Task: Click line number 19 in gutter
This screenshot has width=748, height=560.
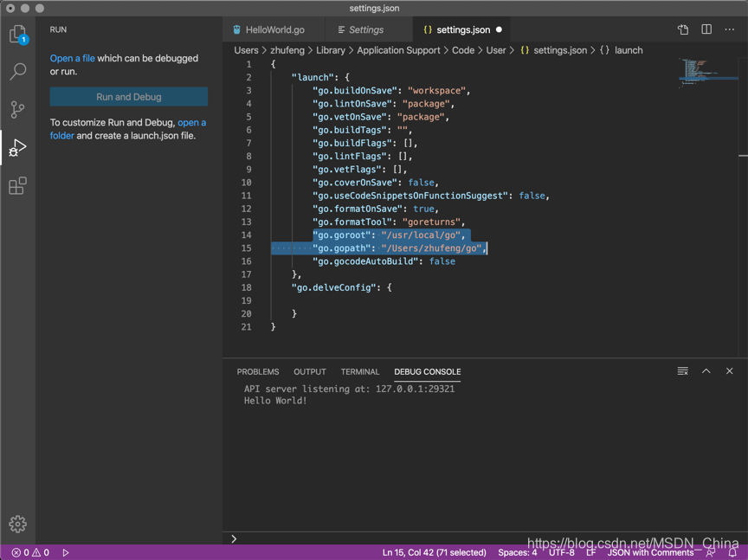Action: pos(246,300)
